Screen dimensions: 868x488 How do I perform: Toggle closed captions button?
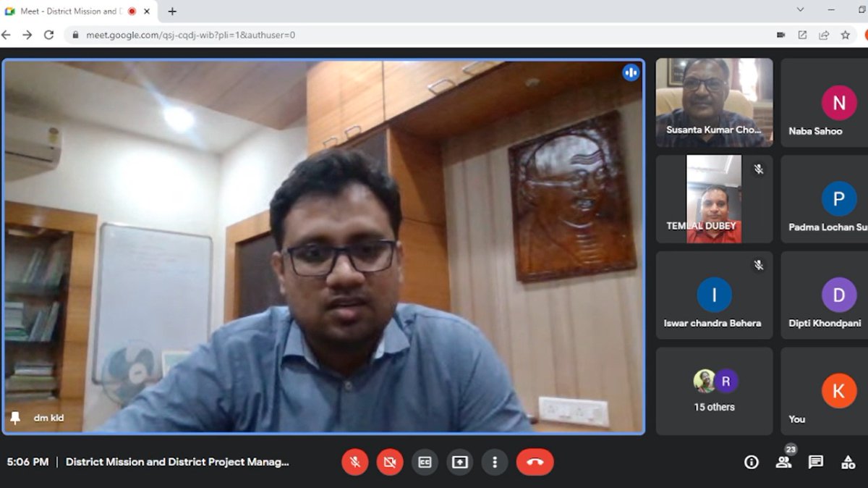click(x=425, y=462)
